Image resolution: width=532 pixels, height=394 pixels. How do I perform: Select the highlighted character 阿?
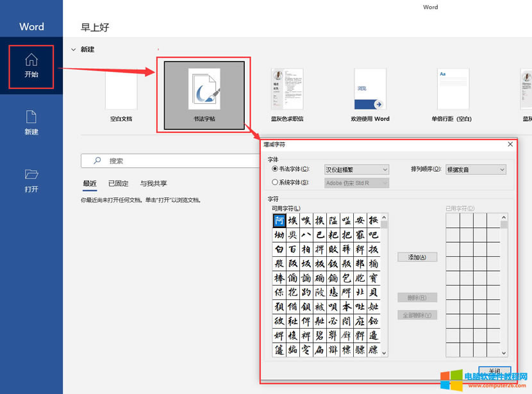click(279, 220)
